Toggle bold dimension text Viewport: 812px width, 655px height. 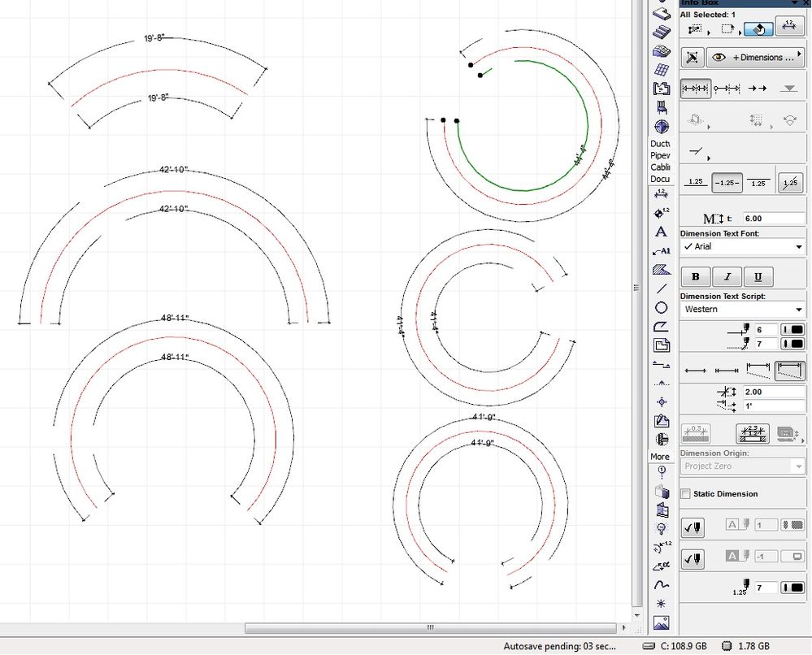pos(696,276)
